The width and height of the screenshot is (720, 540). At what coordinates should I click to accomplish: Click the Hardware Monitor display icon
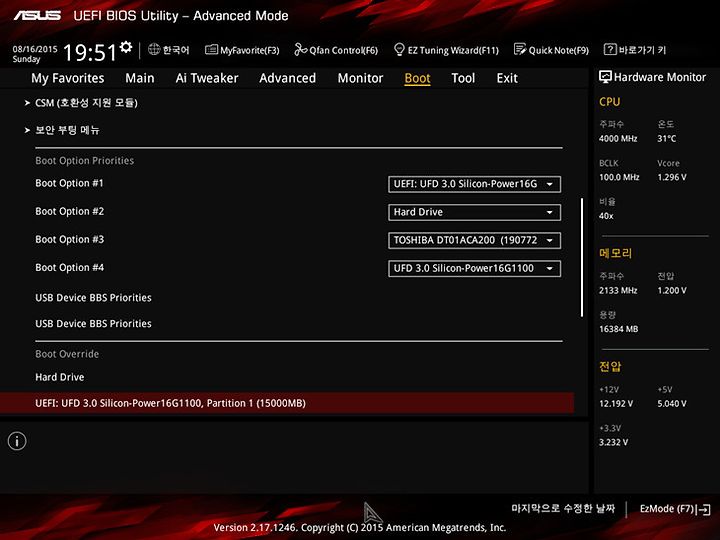pos(605,77)
